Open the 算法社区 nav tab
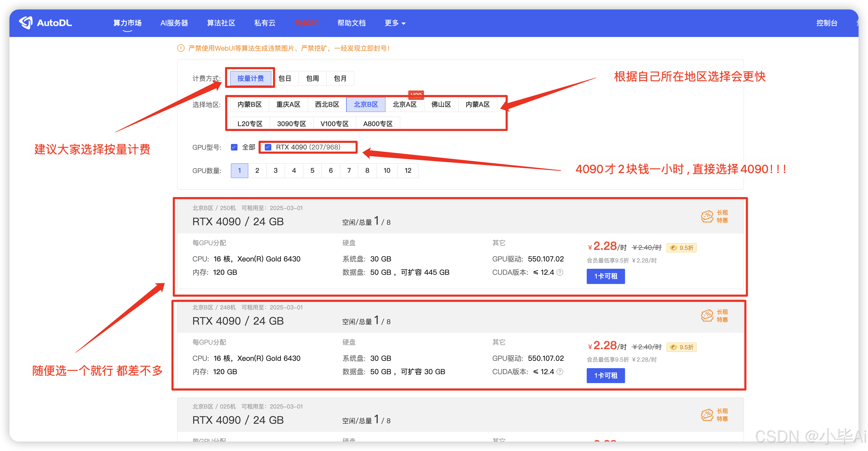This screenshot has width=868, height=451. tap(221, 23)
